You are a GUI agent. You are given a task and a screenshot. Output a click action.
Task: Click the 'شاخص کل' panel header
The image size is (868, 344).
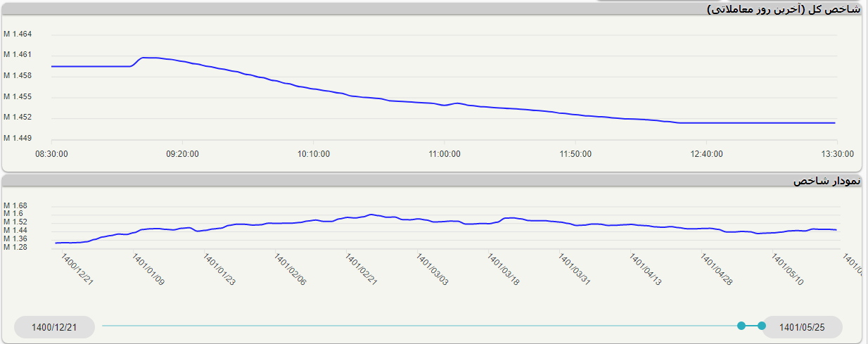(784, 9)
